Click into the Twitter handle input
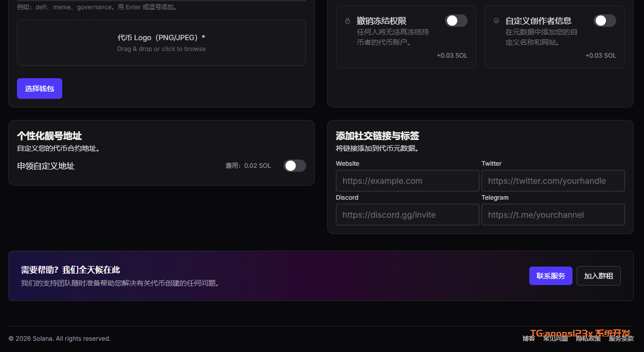 [x=553, y=181]
